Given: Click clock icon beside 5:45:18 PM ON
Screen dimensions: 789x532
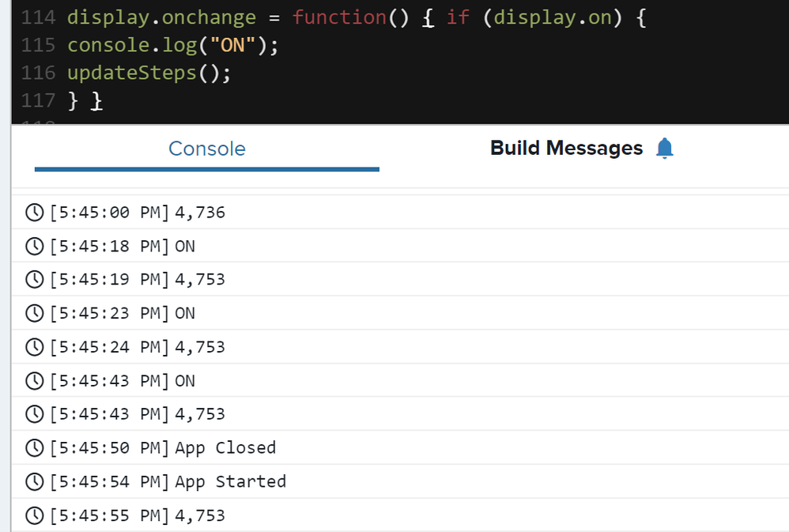Looking at the screenshot, I should (x=35, y=246).
